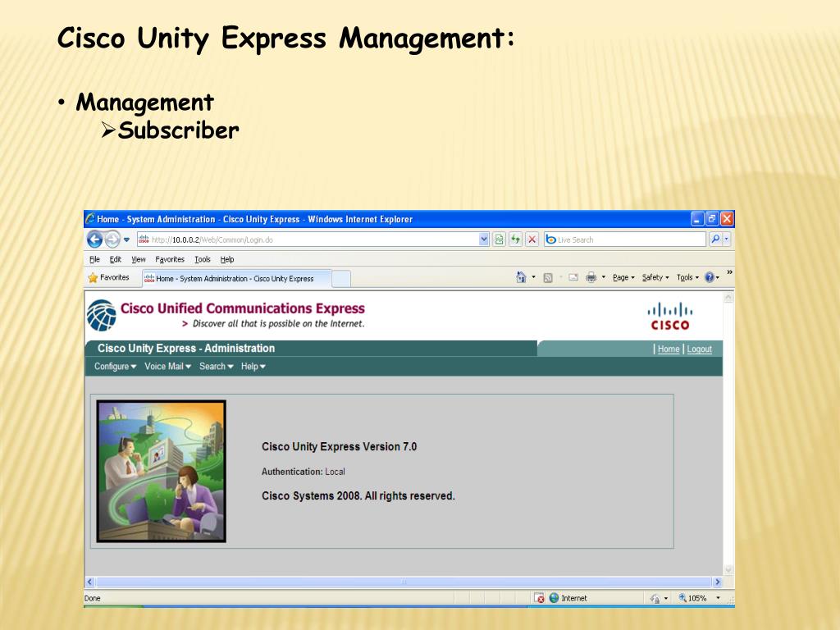Click the Cisco Unity Express illustration
Viewport: 840px width, 630px height.
coord(162,472)
